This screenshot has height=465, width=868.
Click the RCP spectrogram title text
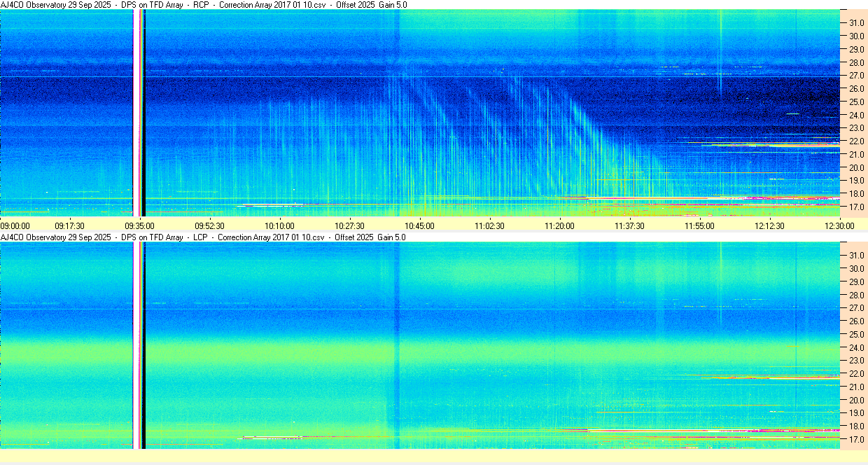(204, 4)
